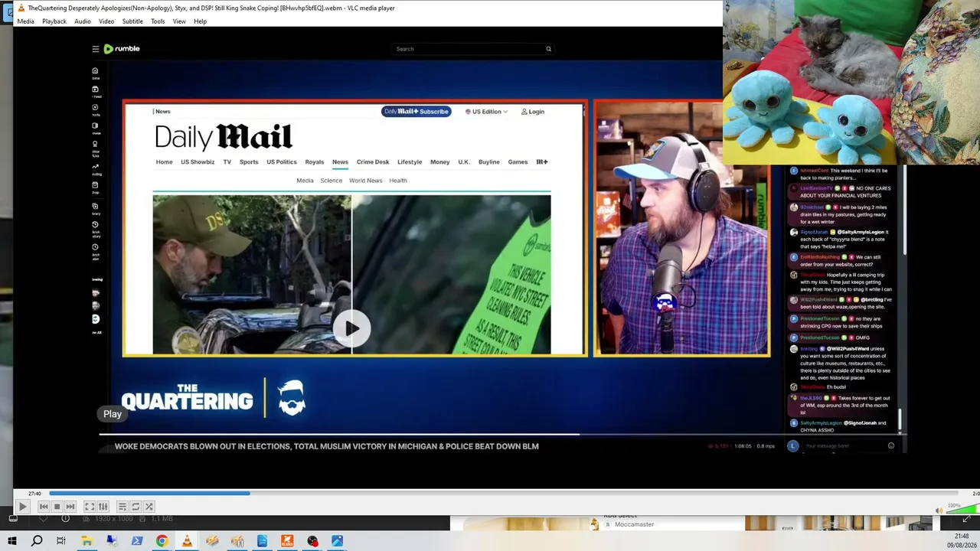Image resolution: width=980 pixels, height=551 pixels.
Task: Open File Explorer from the taskbar
Action: click(87, 541)
